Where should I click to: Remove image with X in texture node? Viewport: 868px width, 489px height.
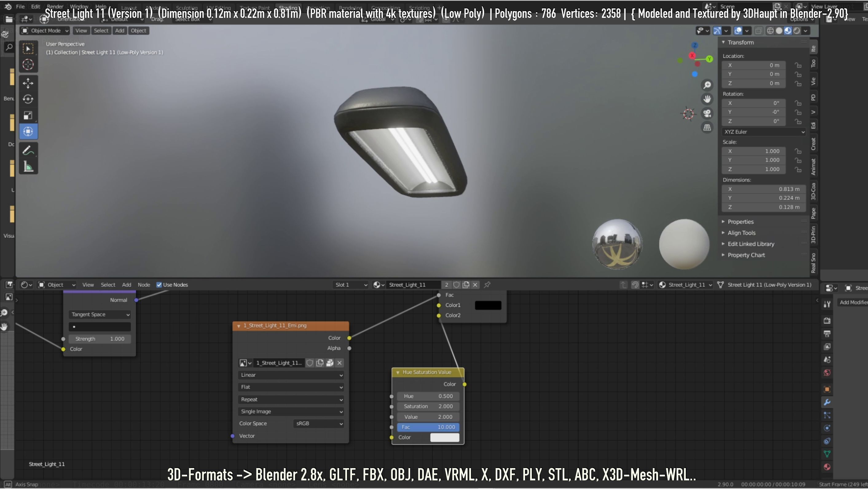click(340, 363)
